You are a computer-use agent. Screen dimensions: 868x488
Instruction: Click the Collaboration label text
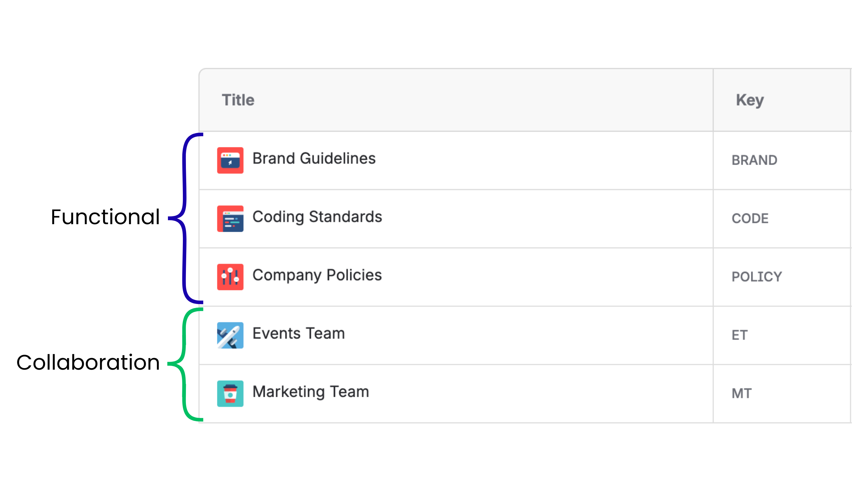pos(88,363)
